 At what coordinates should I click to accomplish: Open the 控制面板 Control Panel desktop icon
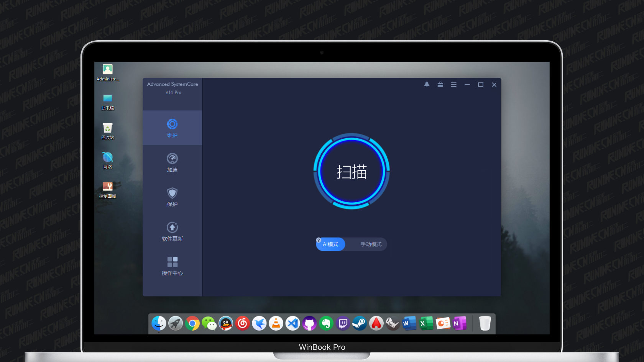[107, 189]
